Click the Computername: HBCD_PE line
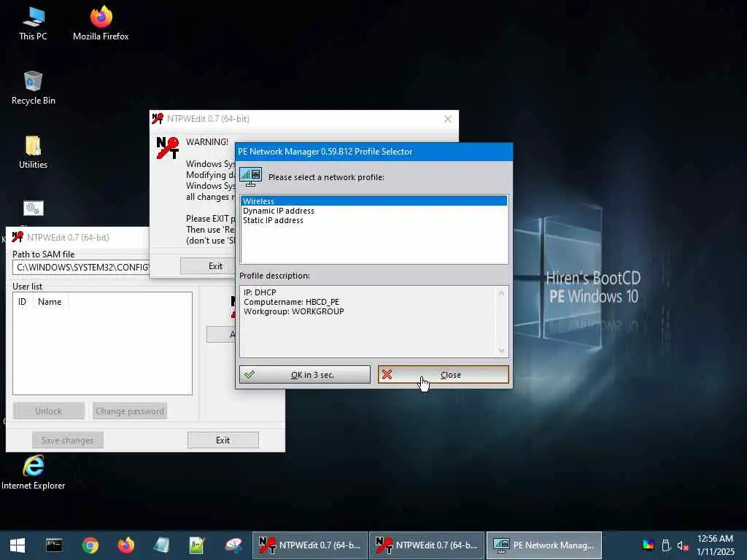 [x=292, y=302]
